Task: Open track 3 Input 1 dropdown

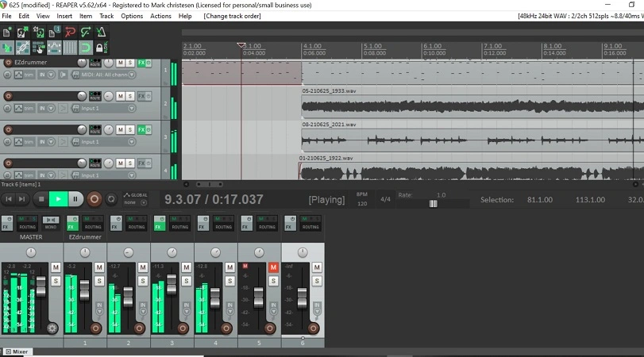Action: (x=132, y=142)
